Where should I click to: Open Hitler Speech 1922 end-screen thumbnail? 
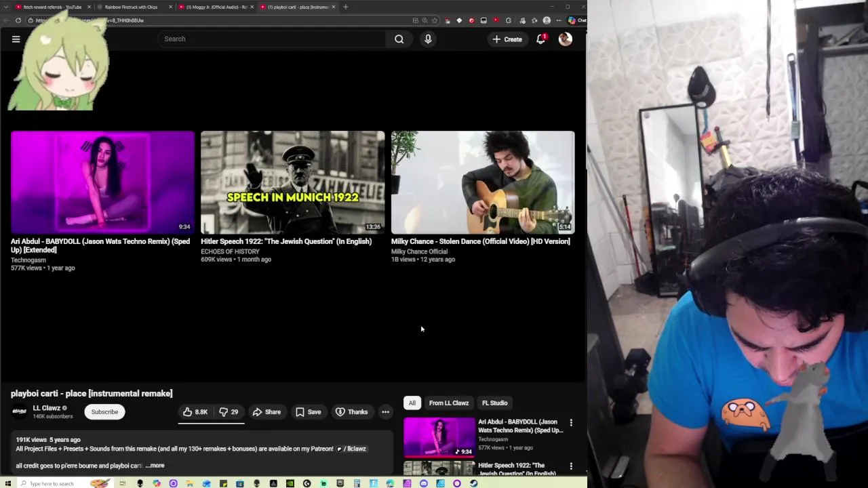[292, 182]
